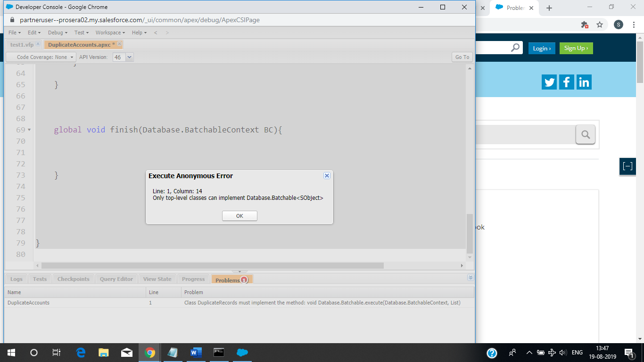Sort by the Line column header

click(164, 292)
